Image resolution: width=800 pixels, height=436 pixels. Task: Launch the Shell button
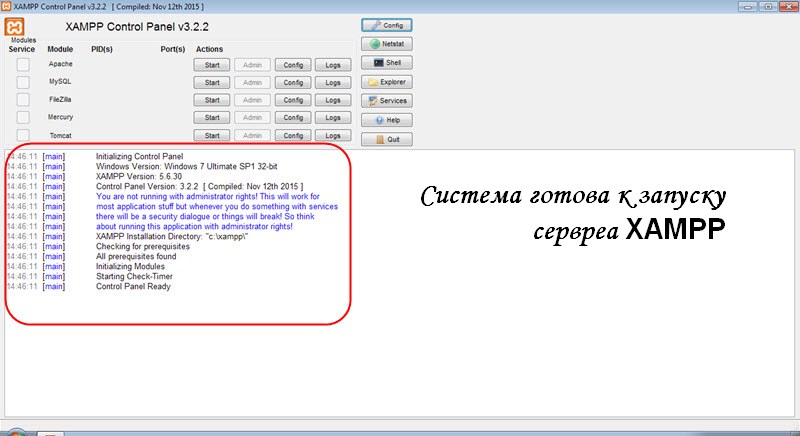pyautogui.click(x=387, y=63)
